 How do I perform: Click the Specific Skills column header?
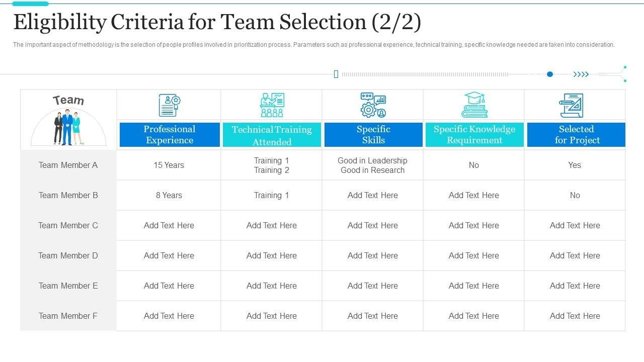click(373, 135)
